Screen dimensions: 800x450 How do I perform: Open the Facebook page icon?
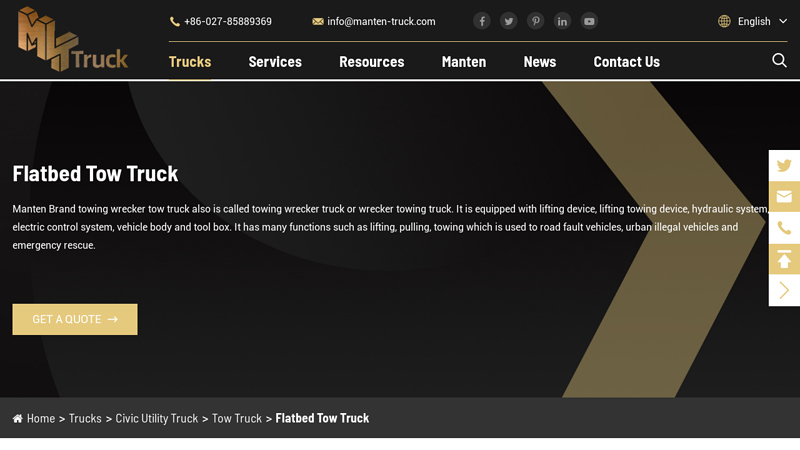(x=482, y=21)
